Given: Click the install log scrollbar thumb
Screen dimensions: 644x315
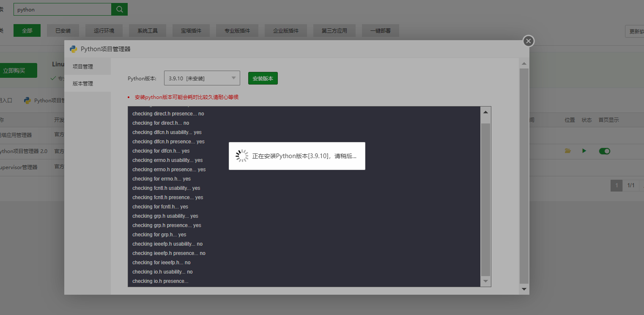Looking at the screenshot, I should [485, 200].
